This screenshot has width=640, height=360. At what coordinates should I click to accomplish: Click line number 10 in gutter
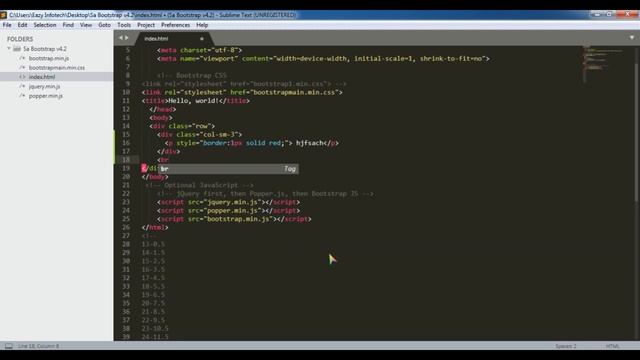tap(126, 92)
